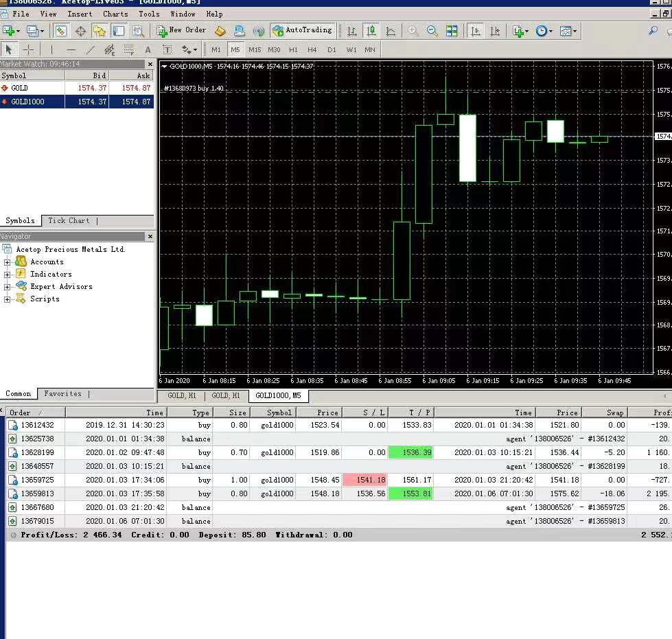Click the New Order button
Image resolution: width=672 pixels, height=639 pixels.
click(181, 30)
